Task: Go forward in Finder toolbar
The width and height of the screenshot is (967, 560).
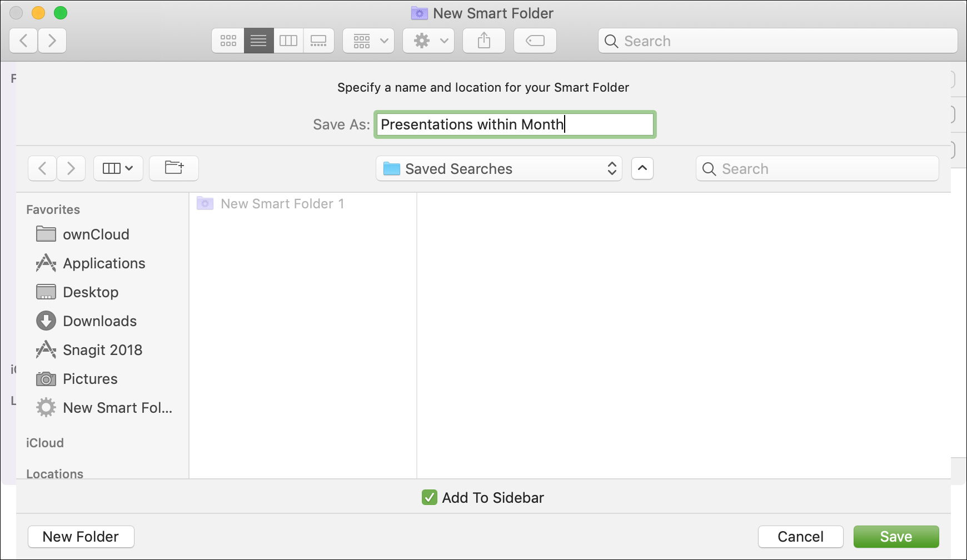Action: pyautogui.click(x=52, y=41)
